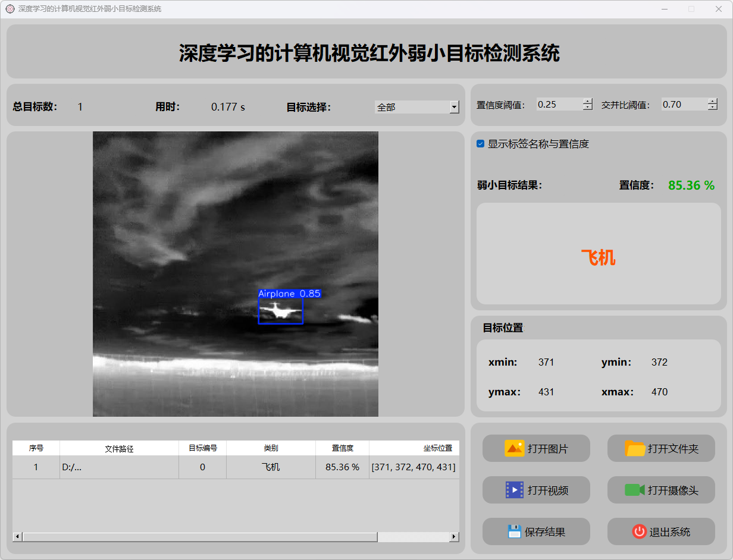
Task: Increase the confidence threshold value by one step
Action: pyautogui.click(x=588, y=101)
